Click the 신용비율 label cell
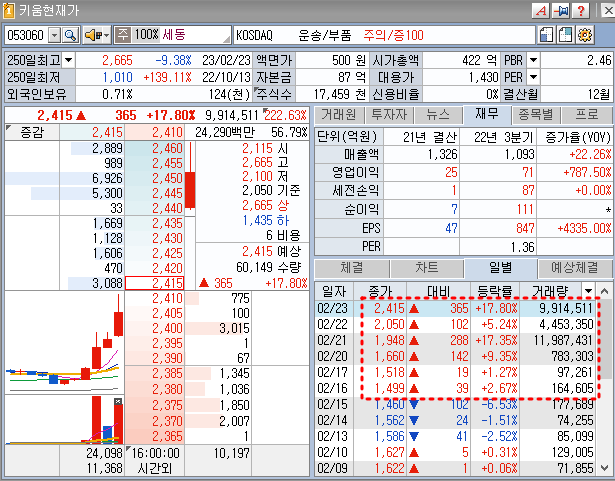 tap(395, 94)
